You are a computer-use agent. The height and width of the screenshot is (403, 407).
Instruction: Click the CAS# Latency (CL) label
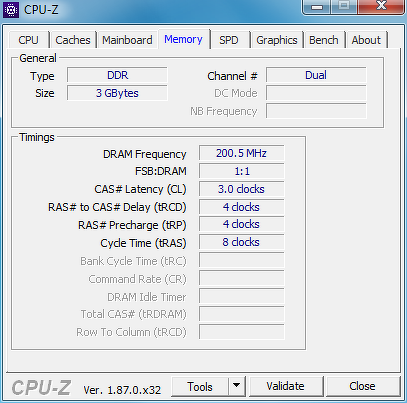(x=140, y=189)
